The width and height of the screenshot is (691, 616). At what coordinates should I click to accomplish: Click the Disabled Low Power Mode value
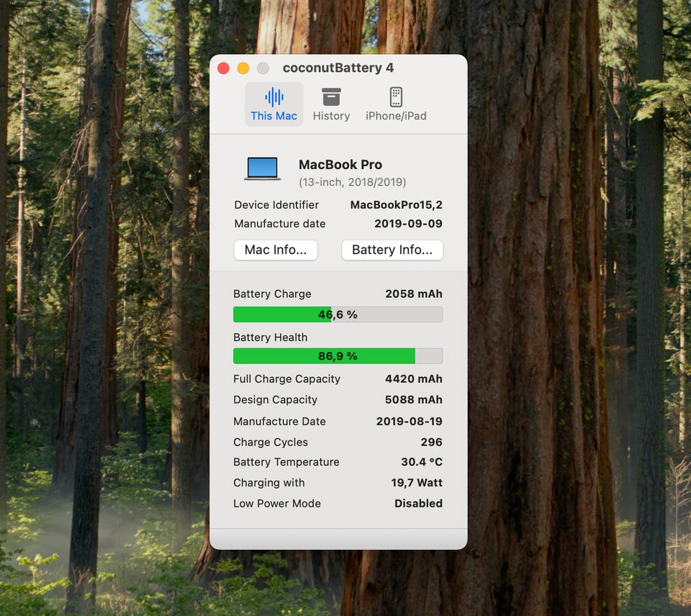tap(419, 503)
